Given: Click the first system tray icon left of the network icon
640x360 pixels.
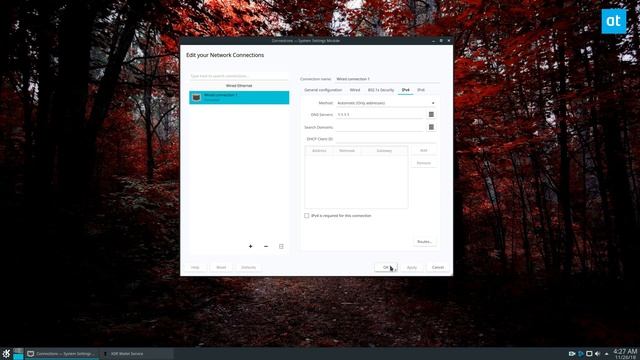Looking at the screenshot, I should [x=572, y=353].
